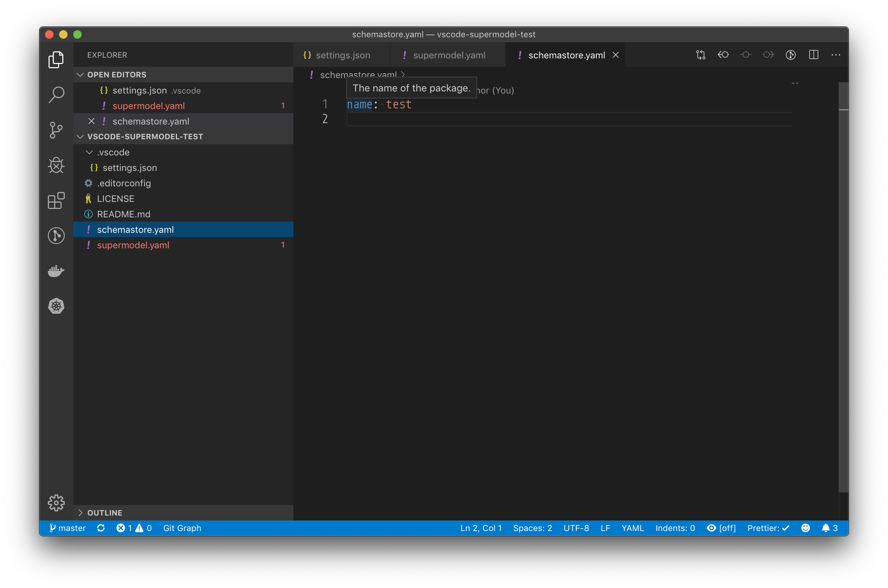888x588 pixels.
Task: Select the schemastore.yaml tab
Action: tap(566, 55)
